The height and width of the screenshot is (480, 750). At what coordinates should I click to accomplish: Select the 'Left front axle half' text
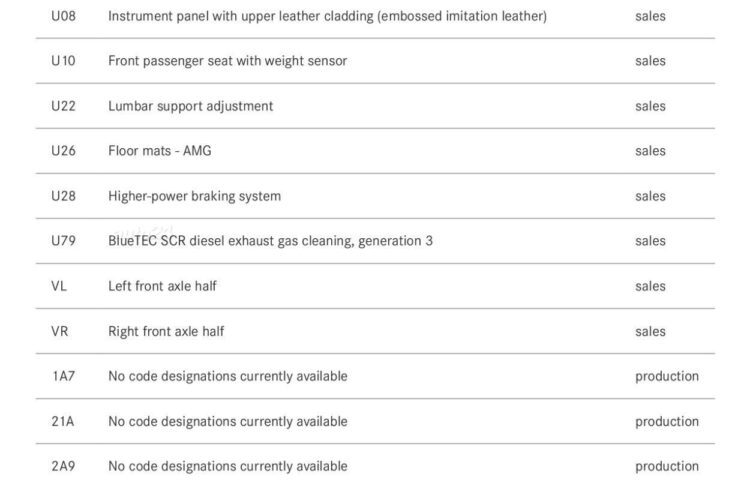tap(162, 286)
